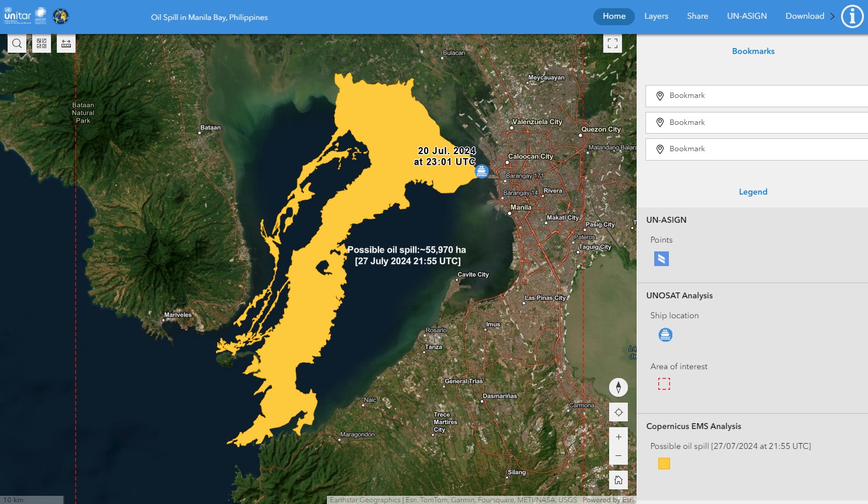Viewport: 868px width, 504px height.
Task: Switch to the Layers tab
Action: coord(656,16)
